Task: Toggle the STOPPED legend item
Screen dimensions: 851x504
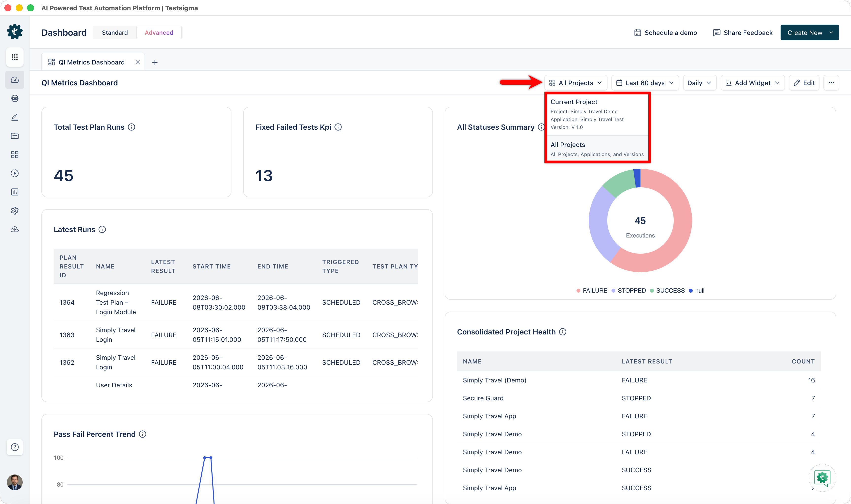Action: [628, 290]
